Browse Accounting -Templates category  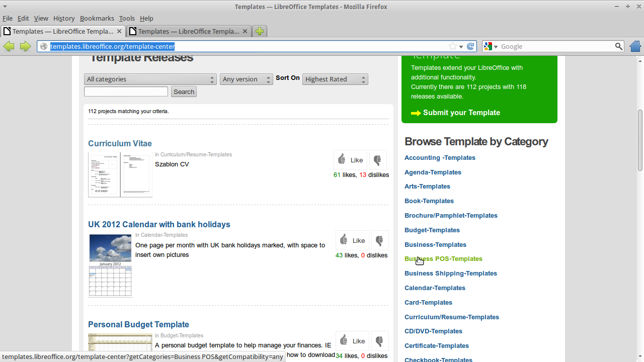pos(440,157)
